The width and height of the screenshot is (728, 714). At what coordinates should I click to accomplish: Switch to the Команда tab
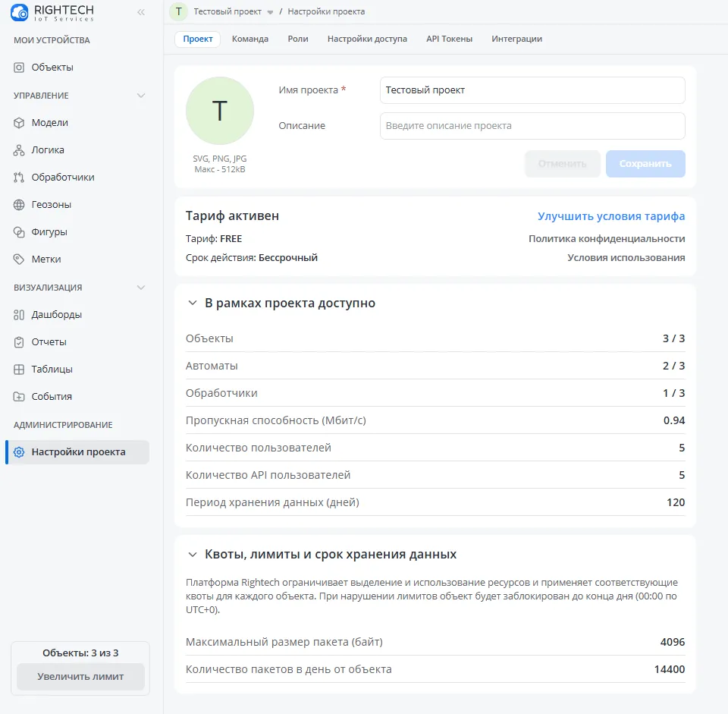tap(250, 39)
